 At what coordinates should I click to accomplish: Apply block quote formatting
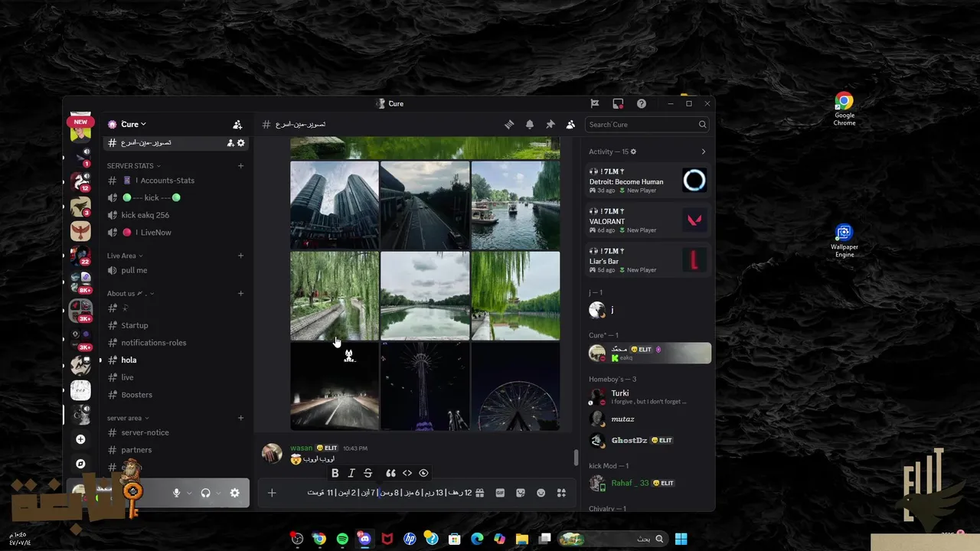(390, 473)
